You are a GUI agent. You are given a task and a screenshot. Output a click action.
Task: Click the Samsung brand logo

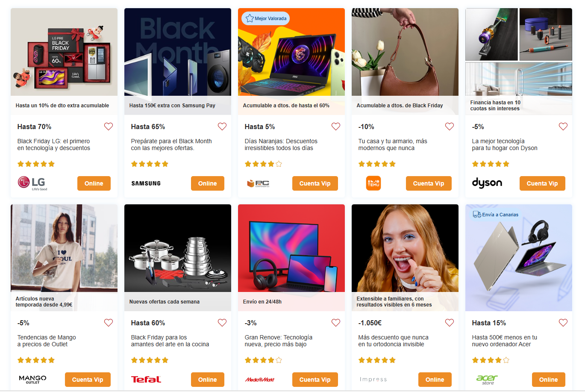(146, 183)
